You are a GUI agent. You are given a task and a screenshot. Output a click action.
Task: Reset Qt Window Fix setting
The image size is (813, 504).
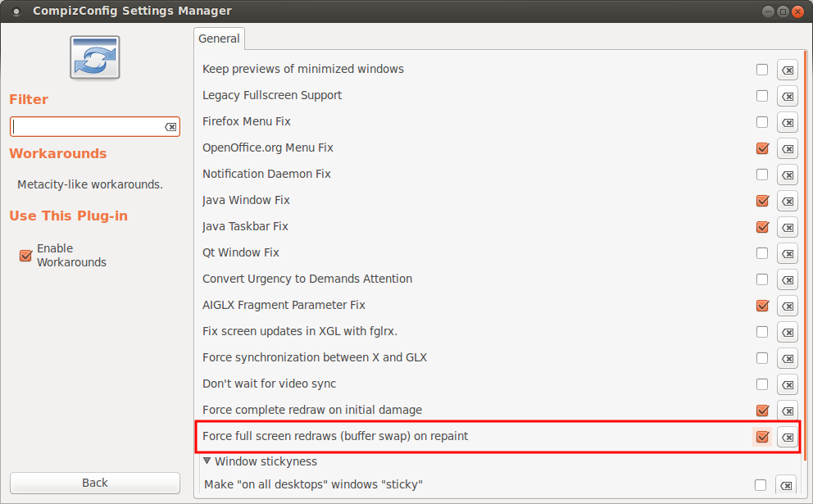pos(787,253)
